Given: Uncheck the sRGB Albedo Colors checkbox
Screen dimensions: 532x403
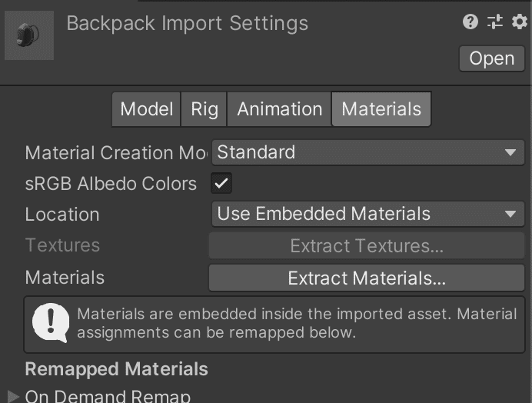Looking at the screenshot, I should [222, 184].
